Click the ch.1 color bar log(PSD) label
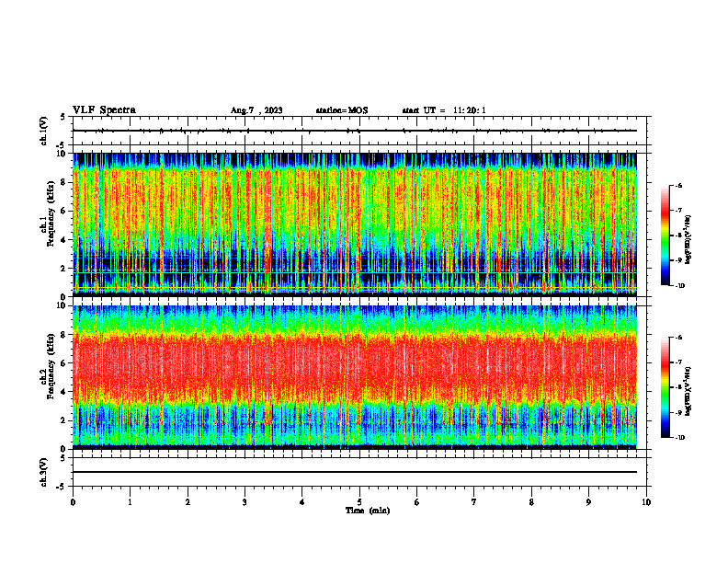This screenshot has width=728, height=563. [688, 239]
